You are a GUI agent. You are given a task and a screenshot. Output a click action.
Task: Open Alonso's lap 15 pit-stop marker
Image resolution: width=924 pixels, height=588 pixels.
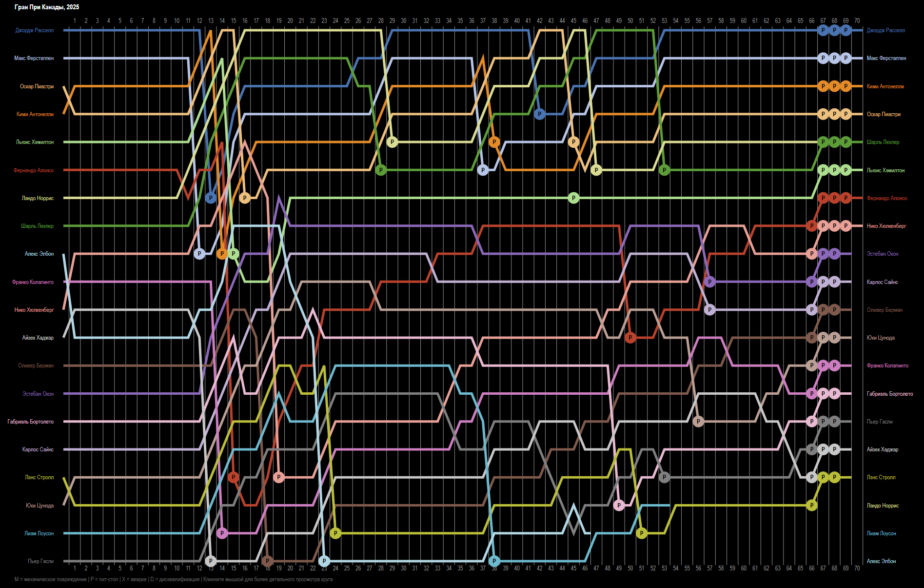(x=234, y=477)
